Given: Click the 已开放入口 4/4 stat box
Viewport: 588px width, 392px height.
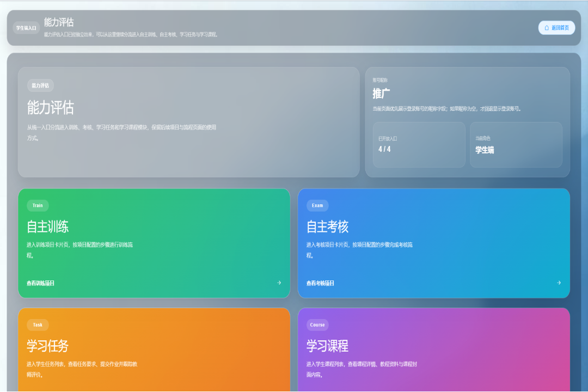Looking at the screenshot, I should click(x=419, y=145).
